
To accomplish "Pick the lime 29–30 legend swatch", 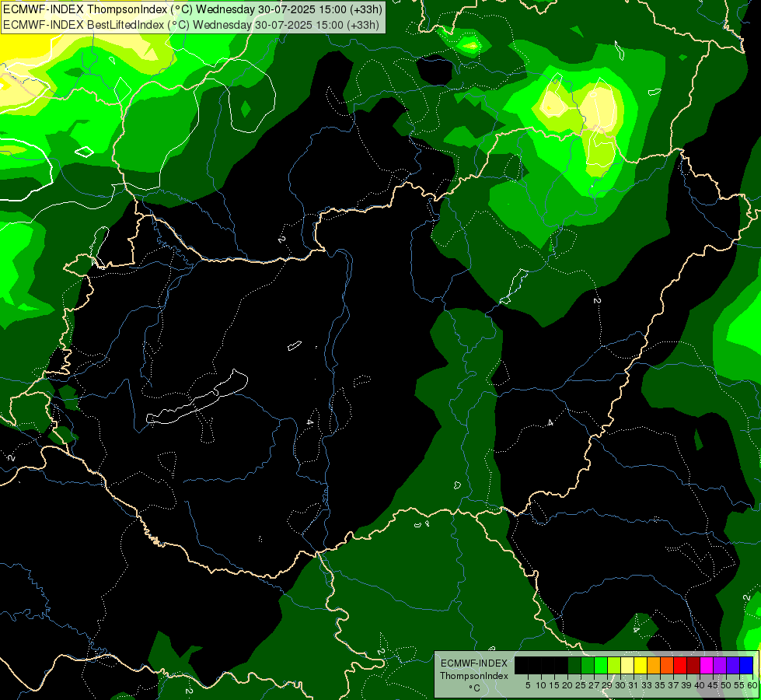I will coord(614,665).
